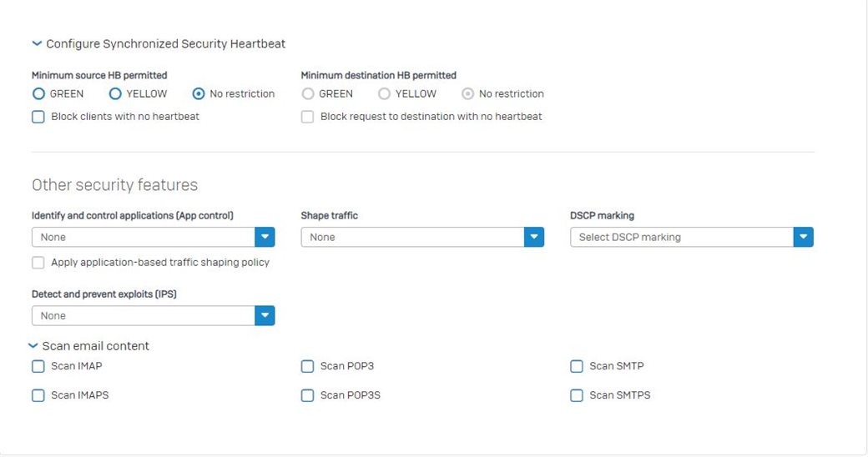
Task: Enable Scan IMAP checkbox
Action: (38, 366)
